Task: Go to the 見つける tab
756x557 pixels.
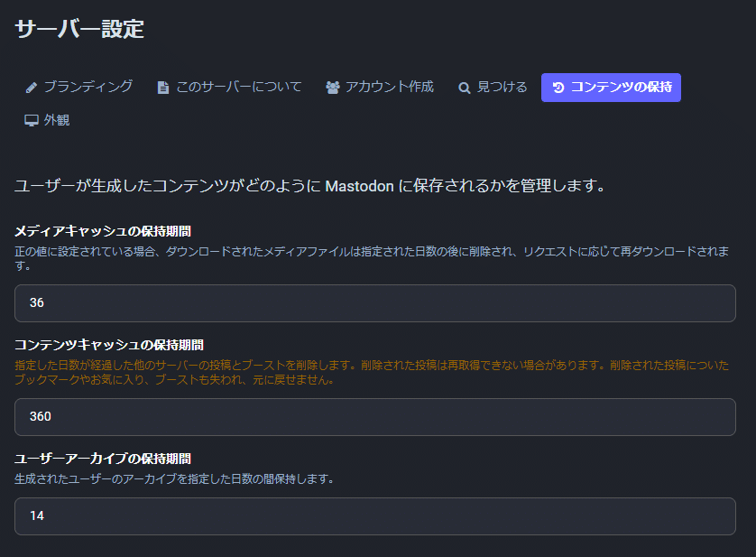Action: pos(493,88)
